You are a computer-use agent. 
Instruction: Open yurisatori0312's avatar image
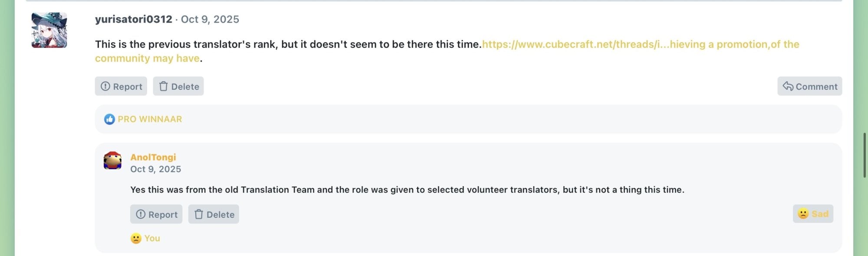(49, 30)
